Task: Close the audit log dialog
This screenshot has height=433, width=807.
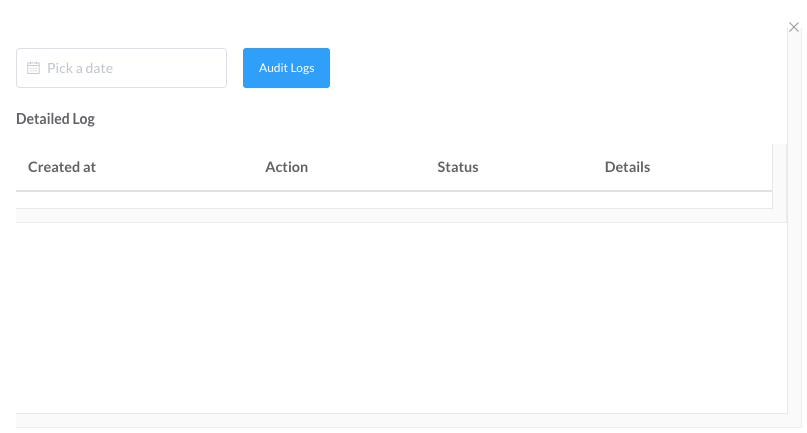Action: click(794, 27)
